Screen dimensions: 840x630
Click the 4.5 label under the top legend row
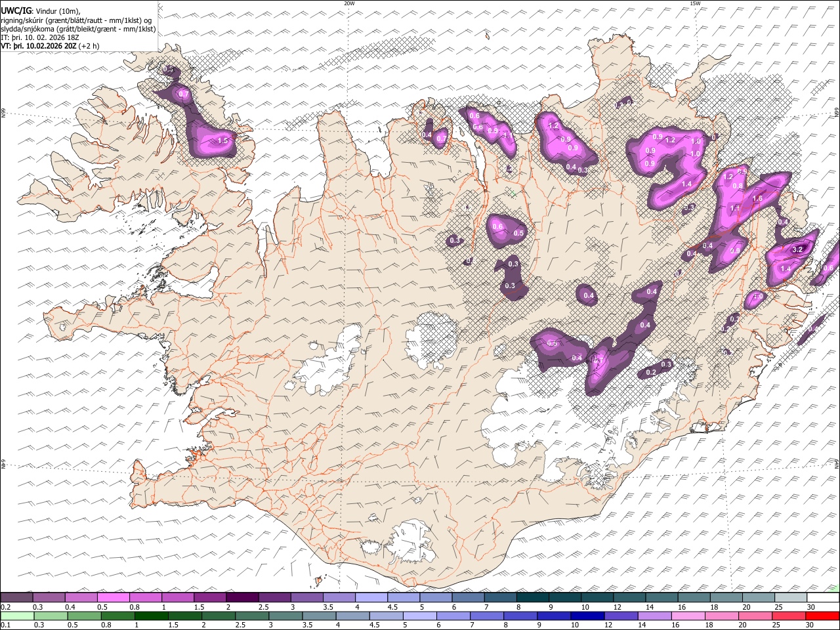pyautogui.click(x=392, y=607)
